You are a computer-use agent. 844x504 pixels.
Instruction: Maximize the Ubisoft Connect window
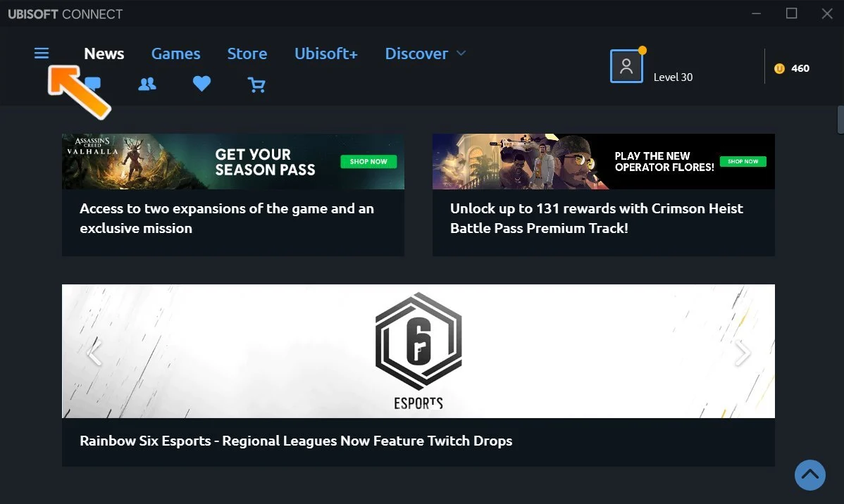coord(791,13)
